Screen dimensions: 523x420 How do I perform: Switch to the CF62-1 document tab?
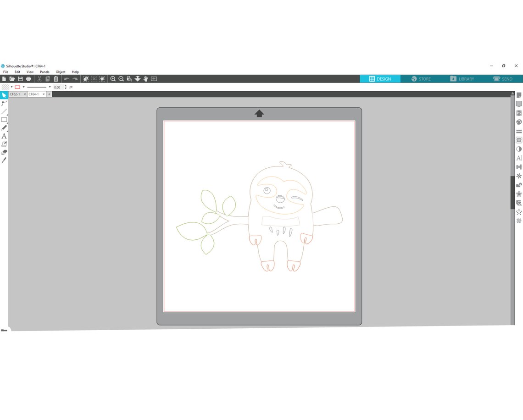pyautogui.click(x=15, y=94)
